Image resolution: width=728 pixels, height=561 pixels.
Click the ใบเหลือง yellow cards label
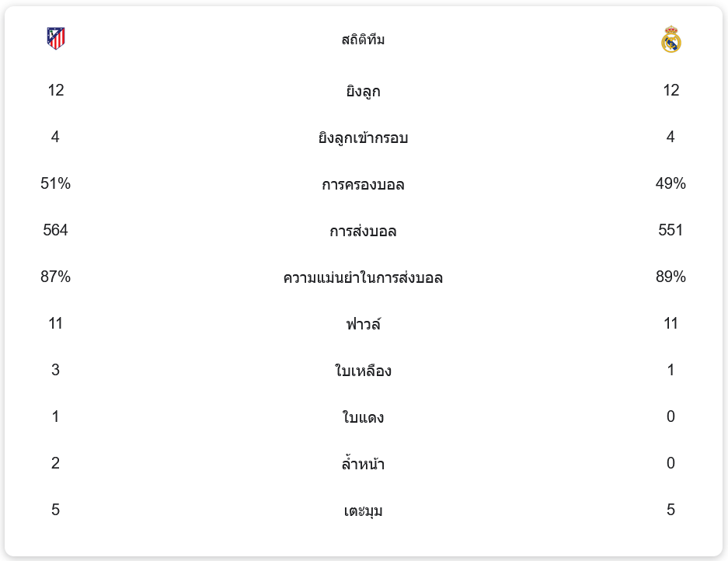(363, 371)
